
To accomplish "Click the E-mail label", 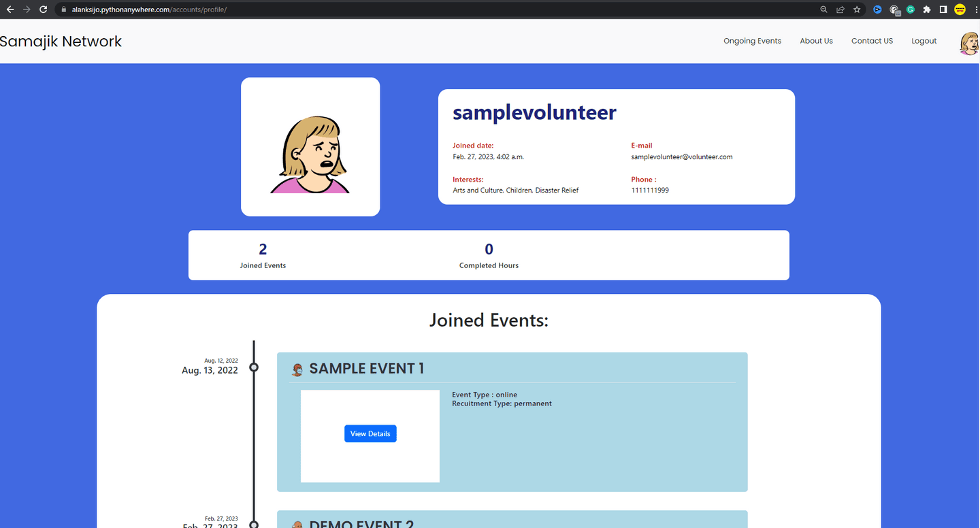I will (642, 146).
